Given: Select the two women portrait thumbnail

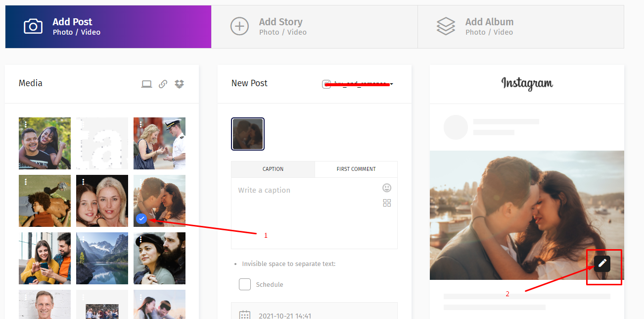Looking at the screenshot, I should [102, 201].
